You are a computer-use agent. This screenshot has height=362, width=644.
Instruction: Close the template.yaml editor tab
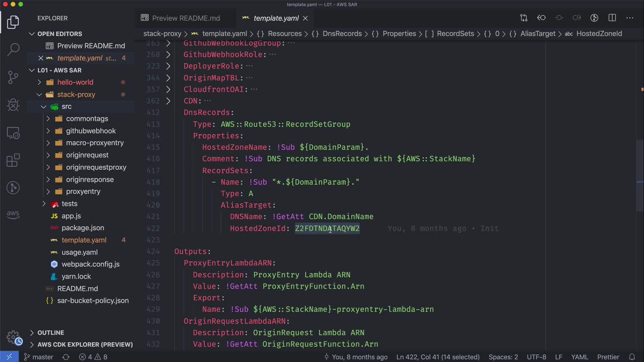(305, 18)
